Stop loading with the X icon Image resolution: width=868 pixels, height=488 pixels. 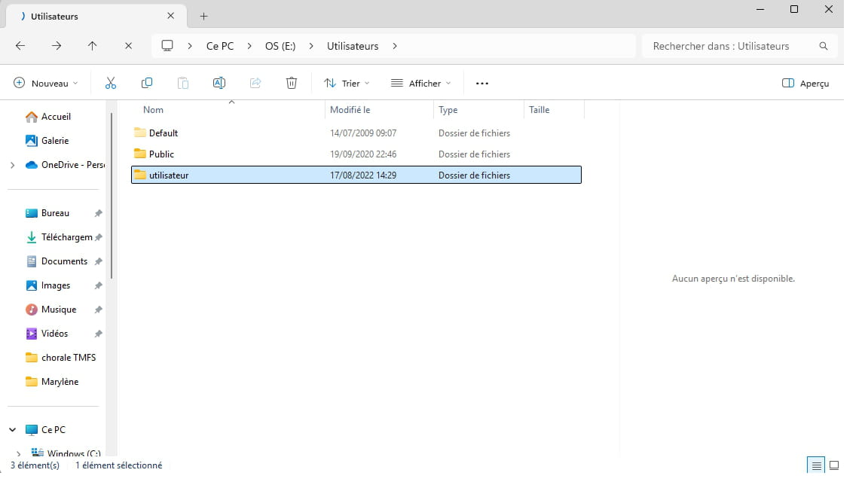coord(129,46)
